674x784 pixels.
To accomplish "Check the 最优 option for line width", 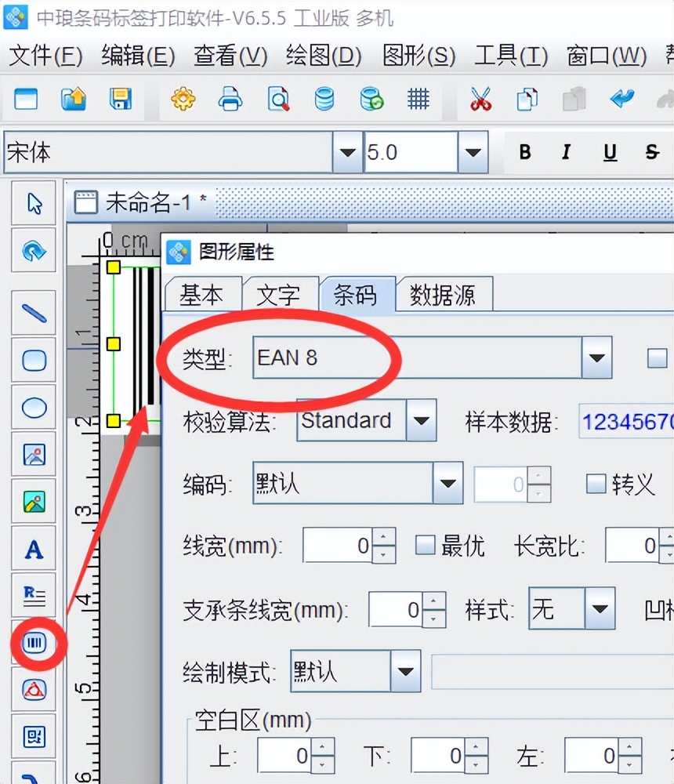I will 424,546.
